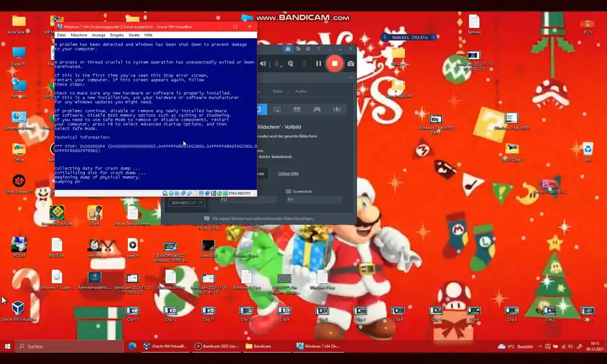
Task: Open the Windows Start button
Action: pos(8,346)
